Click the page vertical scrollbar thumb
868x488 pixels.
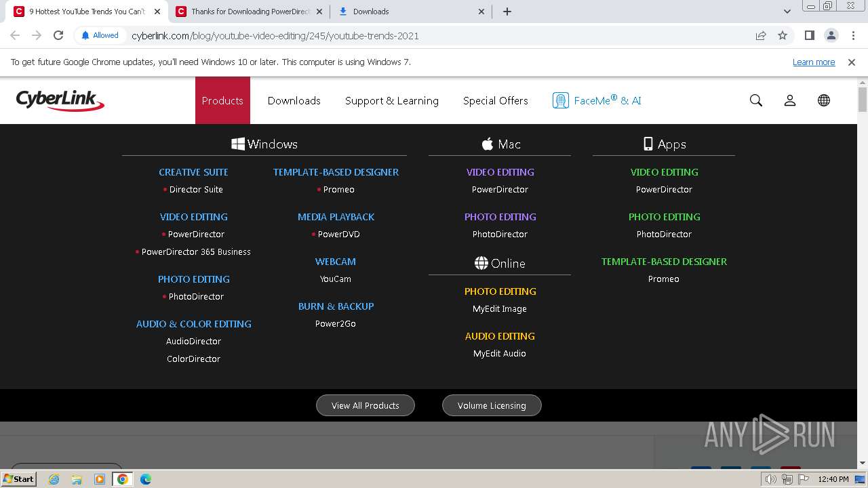pyautogui.click(x=863, y=99)
